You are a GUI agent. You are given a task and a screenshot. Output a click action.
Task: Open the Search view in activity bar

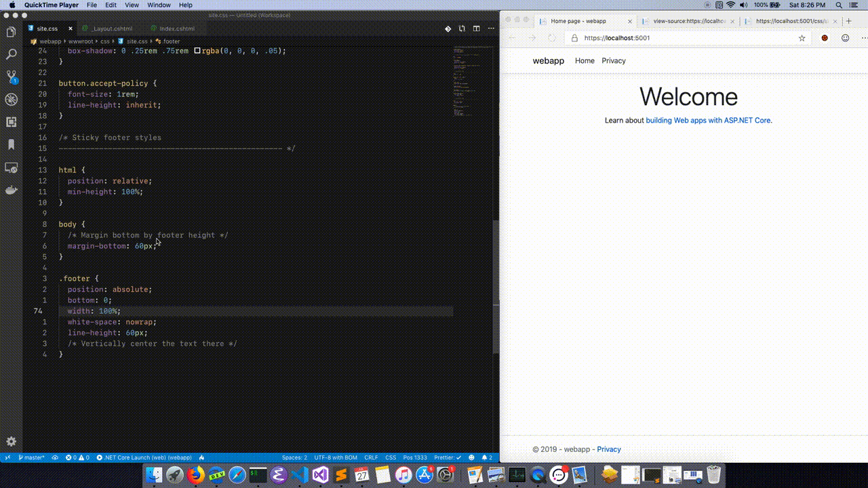(x=11, y=54)
